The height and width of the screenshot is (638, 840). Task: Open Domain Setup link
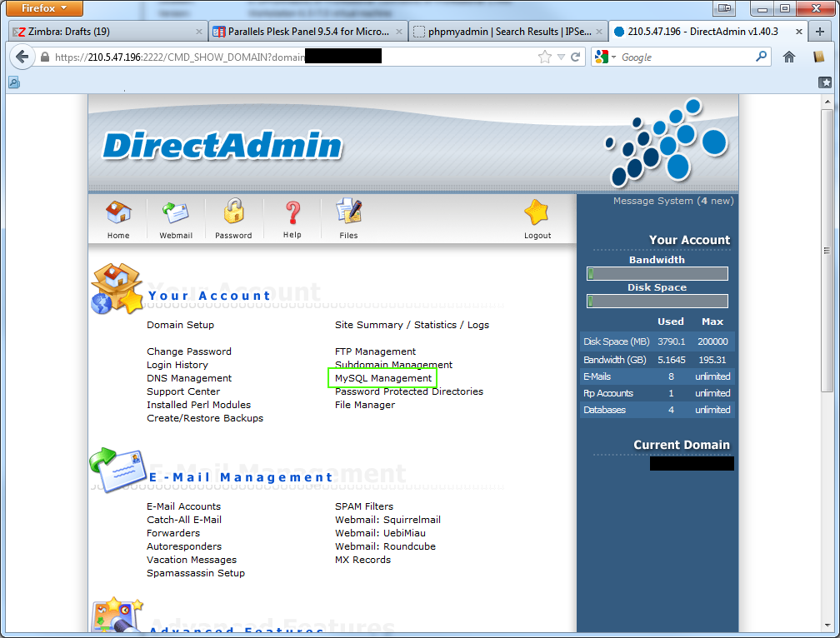[181, 325]
